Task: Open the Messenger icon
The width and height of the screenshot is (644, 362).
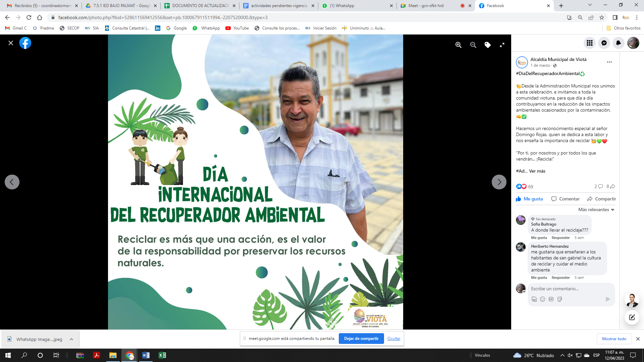Action: 604,43
